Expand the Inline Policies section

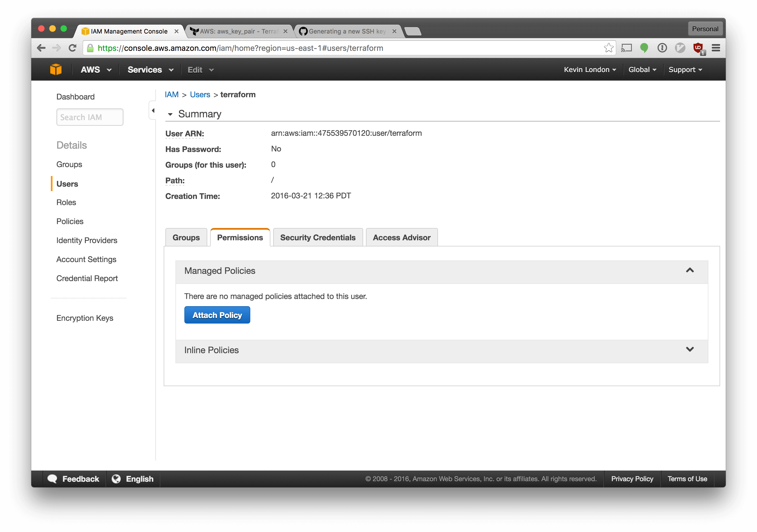click(x=690, y=350)
